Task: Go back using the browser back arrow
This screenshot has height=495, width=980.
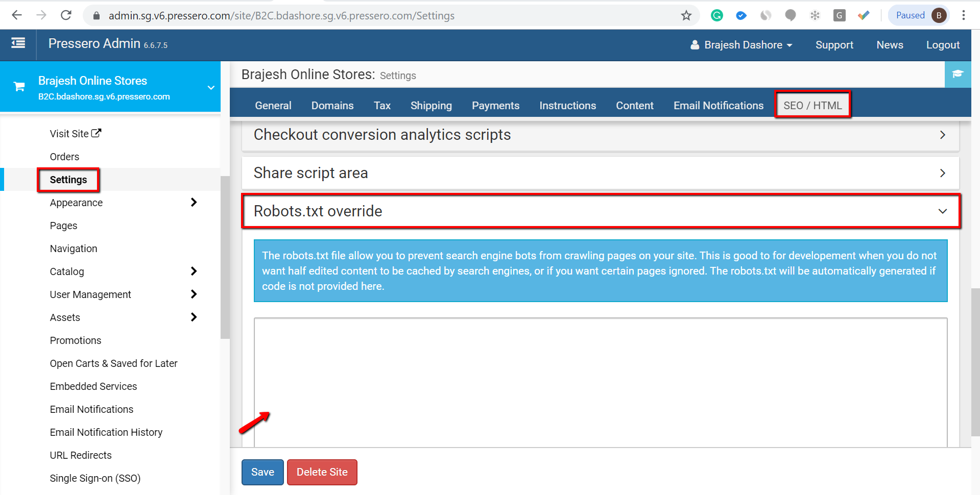Action: (x=17, y=15)
